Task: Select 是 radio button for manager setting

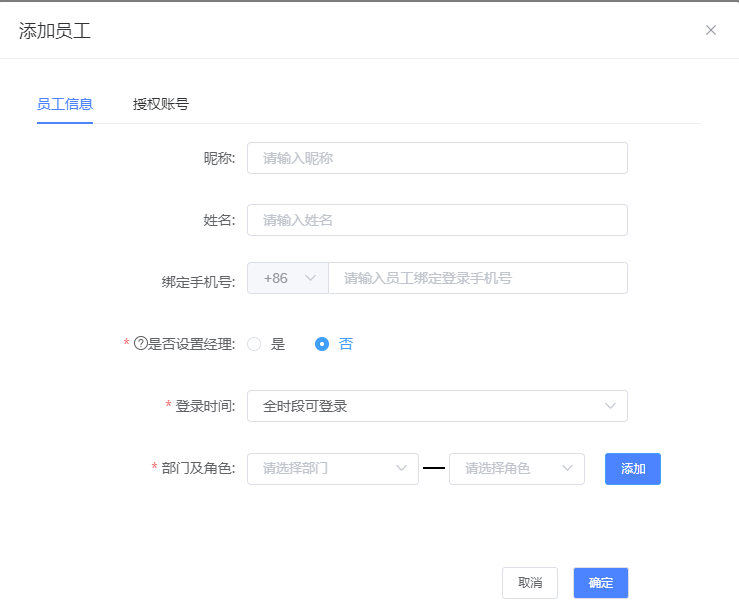Action: [254, 344]
